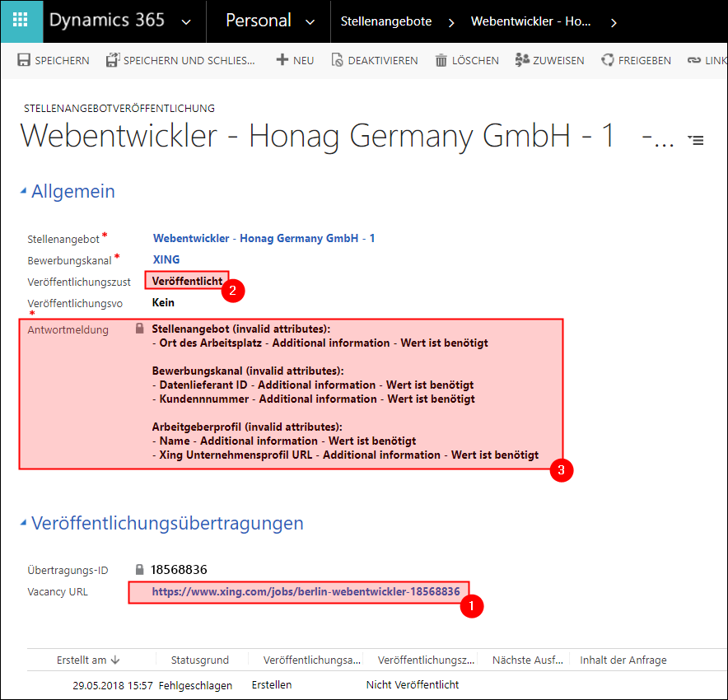Screen dimensions: 728x700
Task: Open chevron after Webentwickler breadcrumb
Action: tap(614, 22)
